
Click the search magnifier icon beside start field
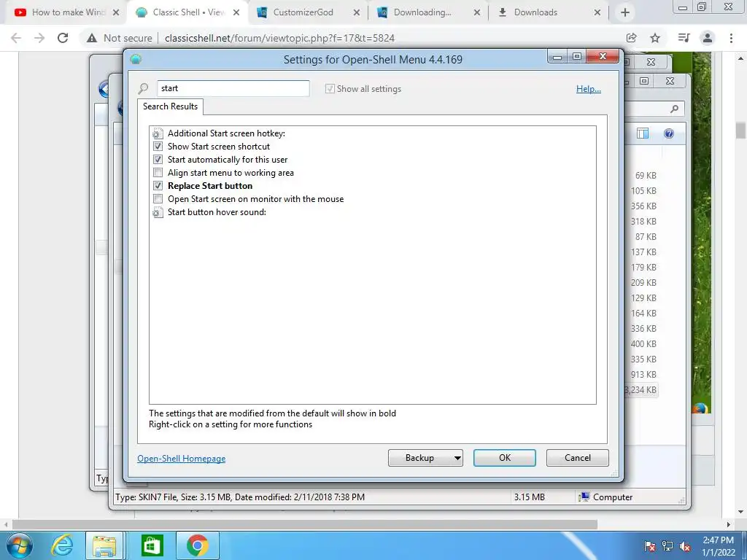click(x=143, y=88)
